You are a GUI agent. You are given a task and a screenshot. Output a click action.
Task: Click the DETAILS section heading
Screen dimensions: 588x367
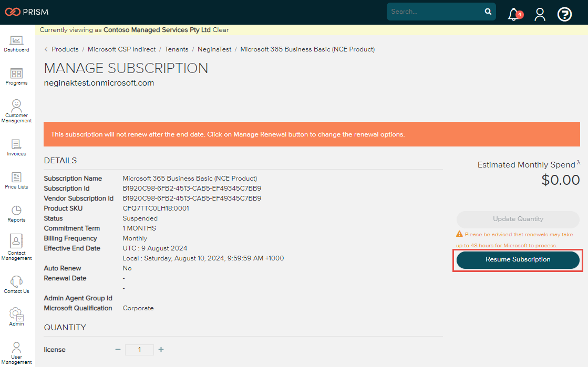60,161
